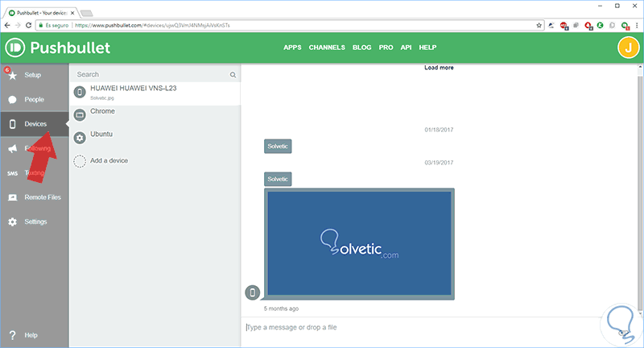Click the Settings label in sidebar
Viewport: 644px width, 348px height.
click(35, 222)
